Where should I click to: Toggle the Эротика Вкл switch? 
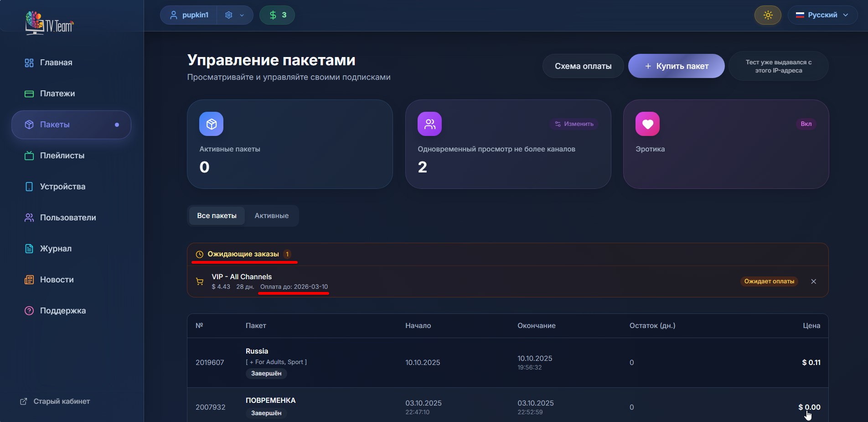[806, 124]
